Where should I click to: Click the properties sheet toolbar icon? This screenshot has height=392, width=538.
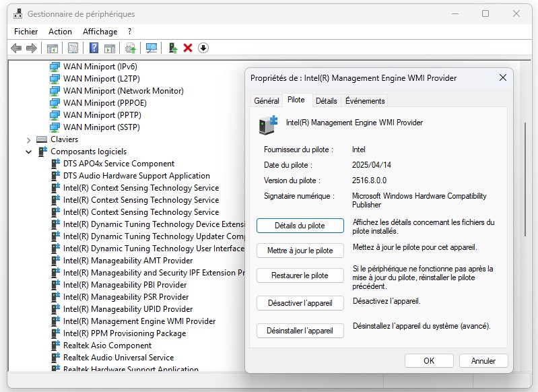coord(73,48)
